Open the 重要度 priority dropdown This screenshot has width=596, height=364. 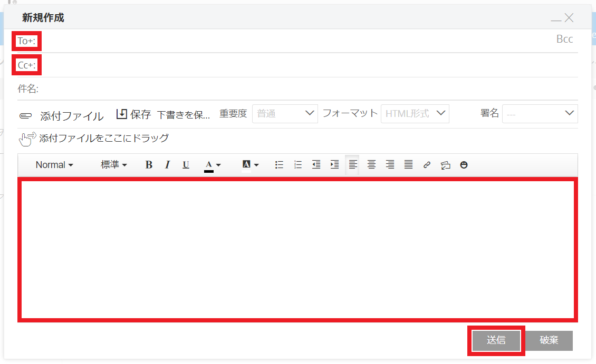point(285,113)
